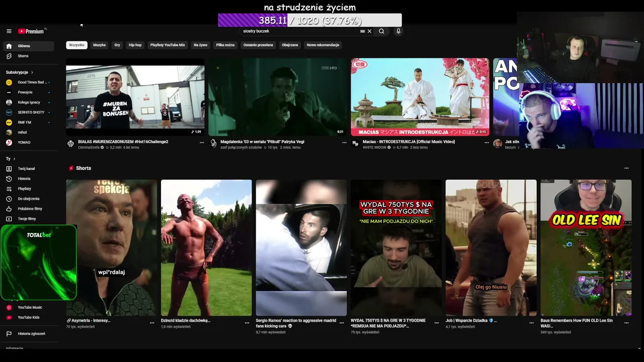Click the BIAŁAS #MUREMZABONUSEM #Hot16Challenge2 title
The width and height of the screenshot is (644, 362).
123,142
